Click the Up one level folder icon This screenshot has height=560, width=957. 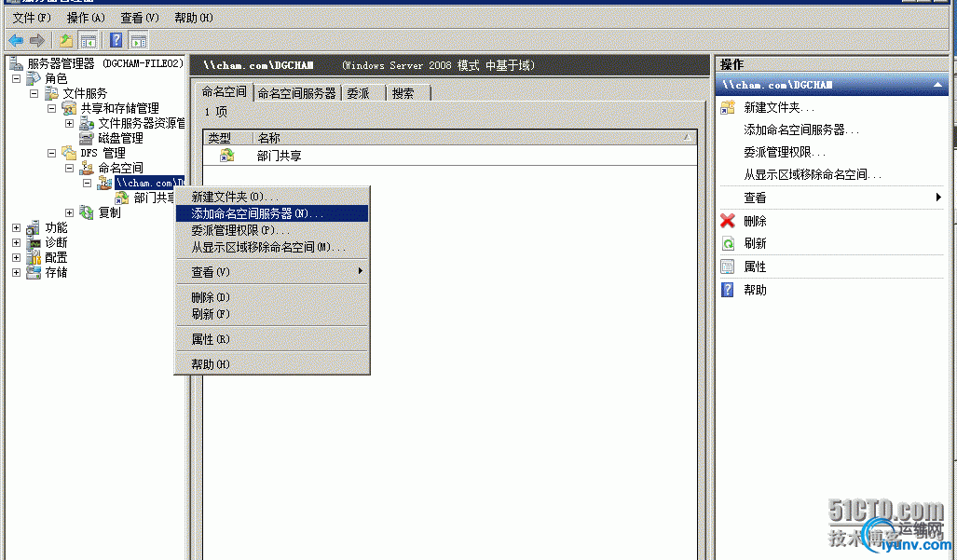[x=66, y=41]
